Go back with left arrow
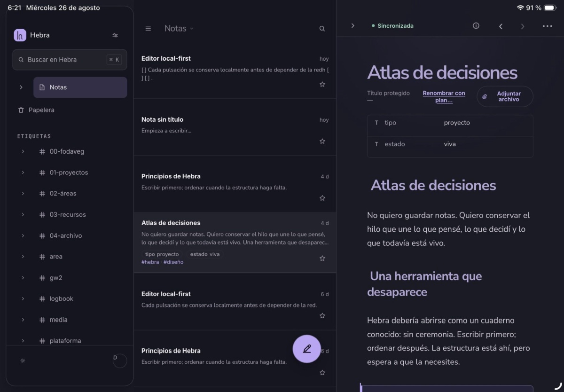Image resolution: width=564 pixels, height=392 pixels. 501,26
